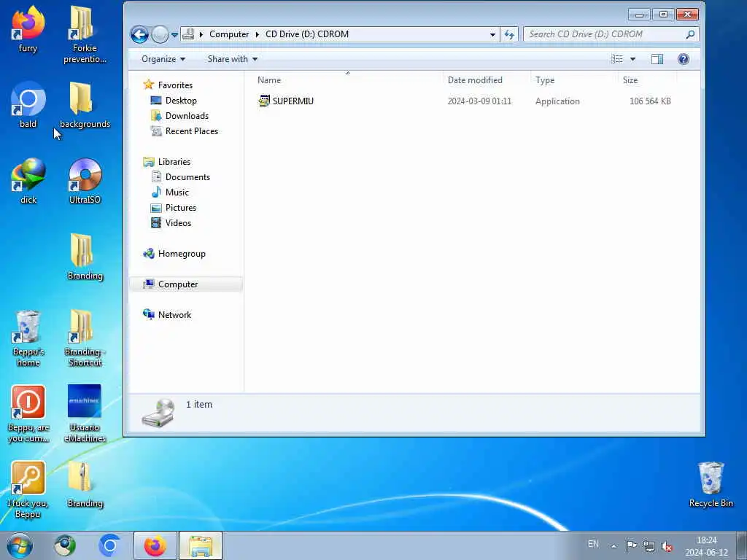Open the more view options dropdown arrow
This screenshot has width=747, height=560.
pos(632,59)
